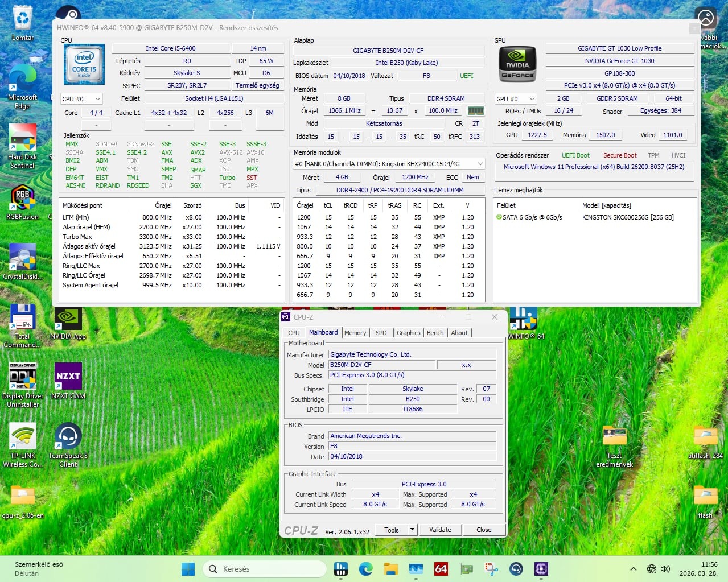Open the Windows Start menu
728x582 pixels.
(x=188, y=569)
